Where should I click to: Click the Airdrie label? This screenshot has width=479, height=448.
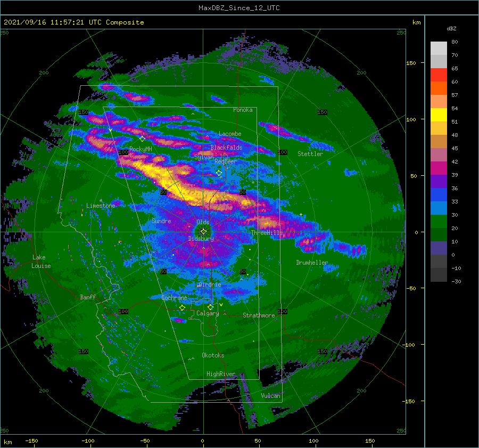(x=209, y=284)
